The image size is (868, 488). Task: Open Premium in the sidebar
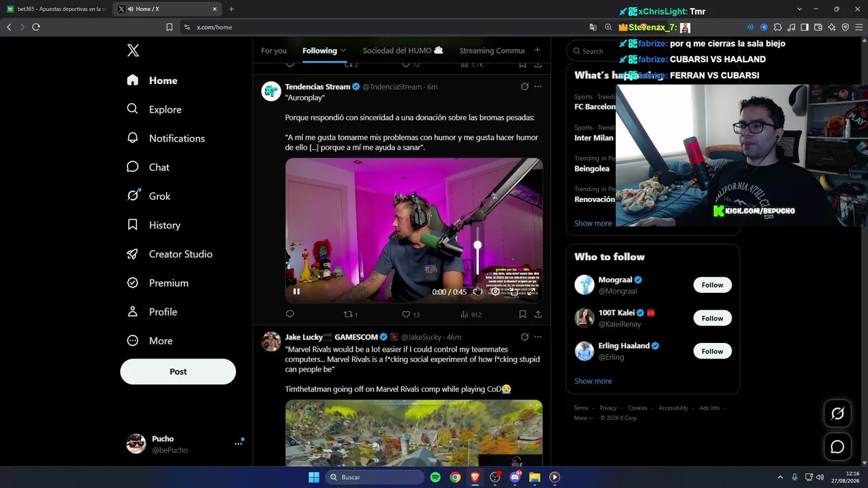157,283
